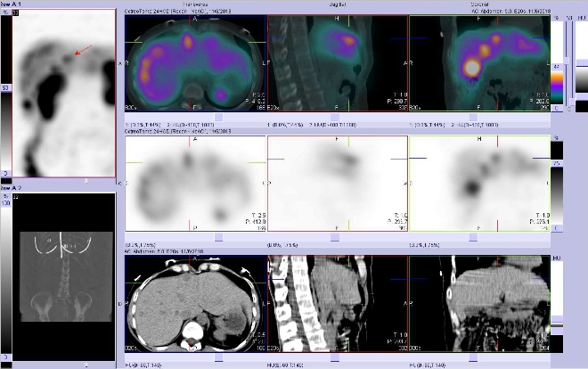The image size is (588, 369).
Task: Select the Raw A 1 projection image
Action: 64,93
